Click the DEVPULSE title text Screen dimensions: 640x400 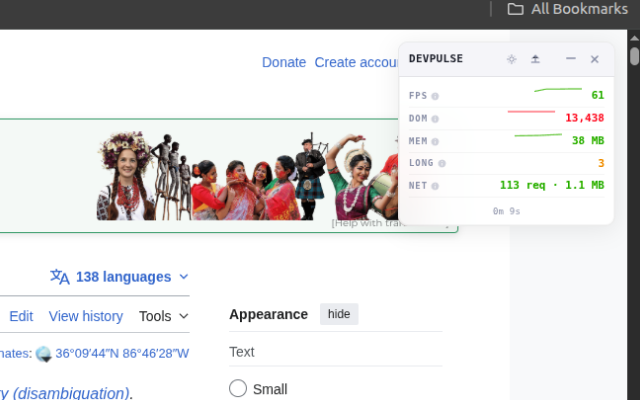click(x=436, y=59)
